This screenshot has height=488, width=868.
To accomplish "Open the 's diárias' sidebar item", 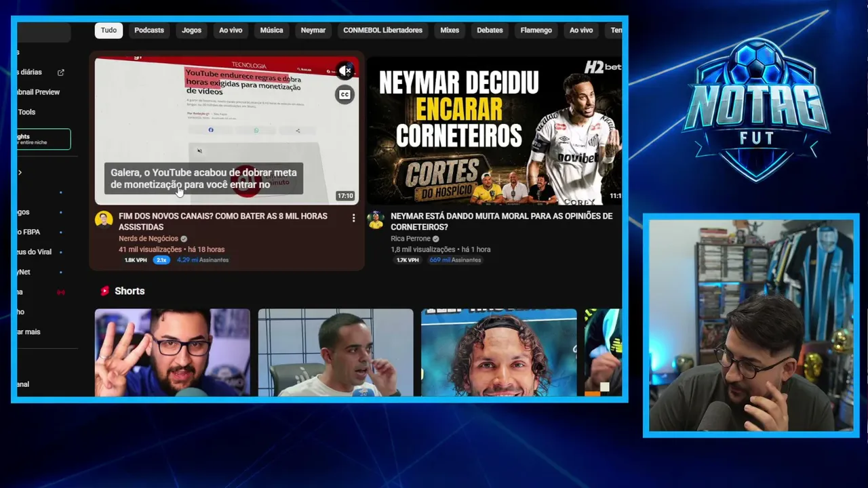I will tap(30, 73).
